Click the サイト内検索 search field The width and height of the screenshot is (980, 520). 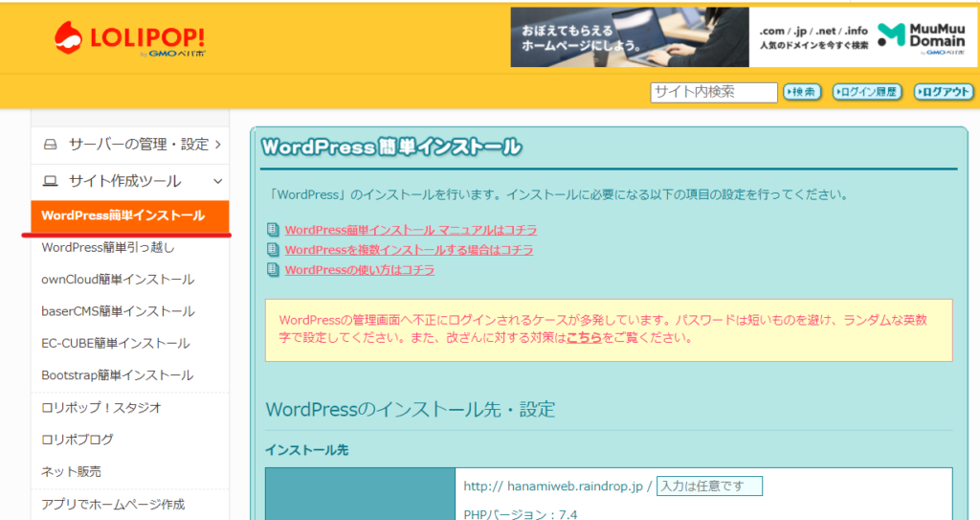[x=714, y=92]
